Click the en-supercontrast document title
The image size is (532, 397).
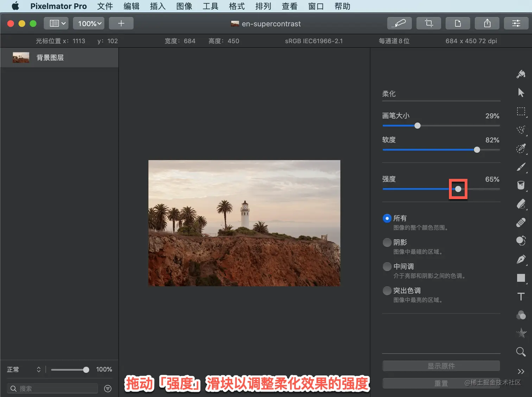pyautogui.click(x=271, y=24)
